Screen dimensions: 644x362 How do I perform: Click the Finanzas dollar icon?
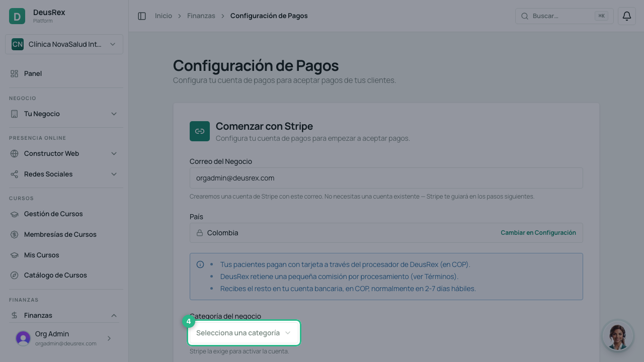tap(14, 315)
